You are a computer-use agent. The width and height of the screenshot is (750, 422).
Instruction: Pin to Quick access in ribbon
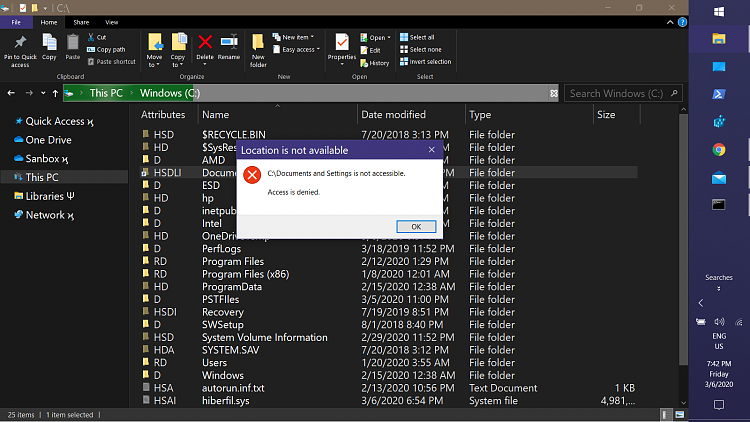click(x=20, y=51)
